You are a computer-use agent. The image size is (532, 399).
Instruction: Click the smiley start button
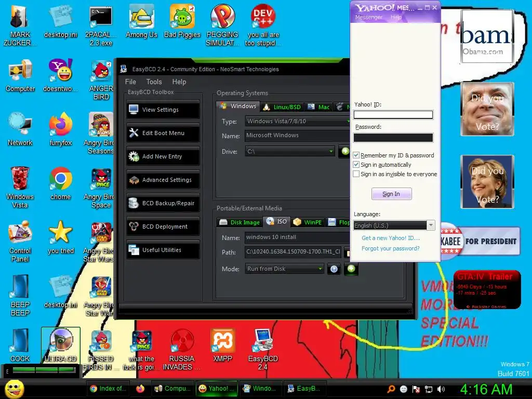[x=14, y=389]
